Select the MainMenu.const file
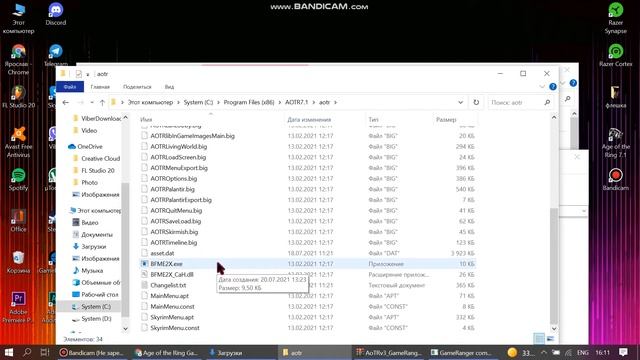Image resolution: width=640 pixels, height=360 pixels. 307,307
